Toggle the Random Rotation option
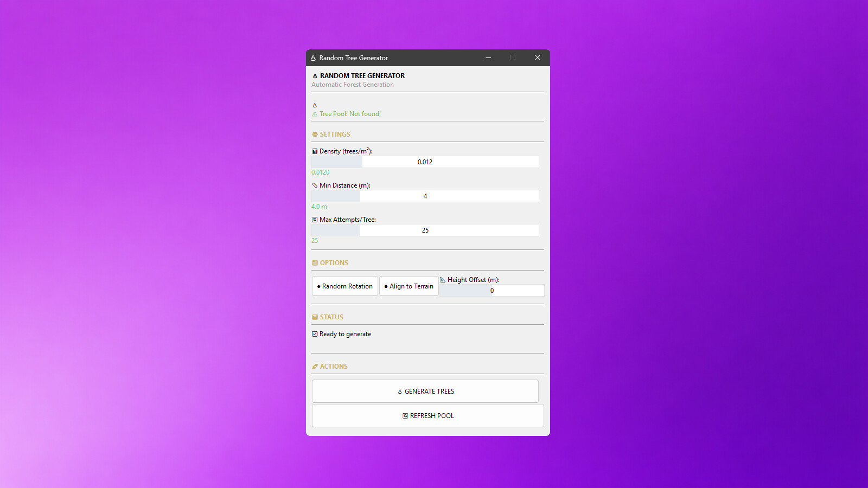The width and height of the screenshot is (868, 488). click(x=345, y=286)
